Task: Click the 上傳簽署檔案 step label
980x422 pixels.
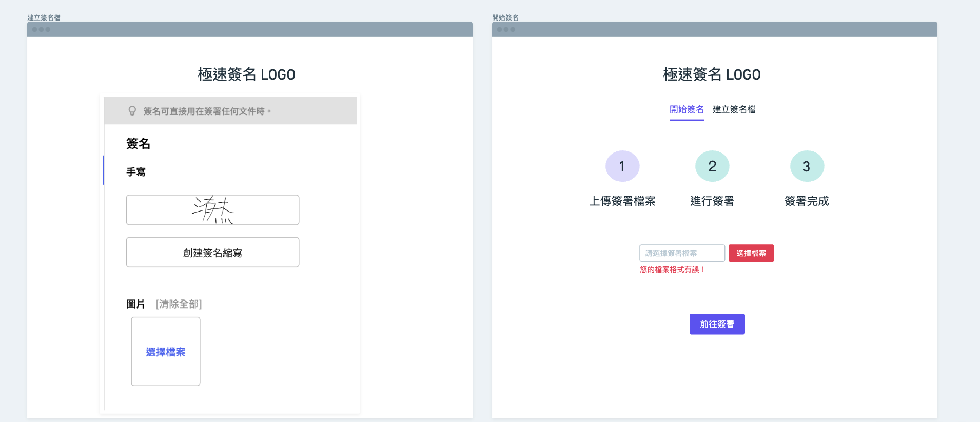Action: [622, 201]
